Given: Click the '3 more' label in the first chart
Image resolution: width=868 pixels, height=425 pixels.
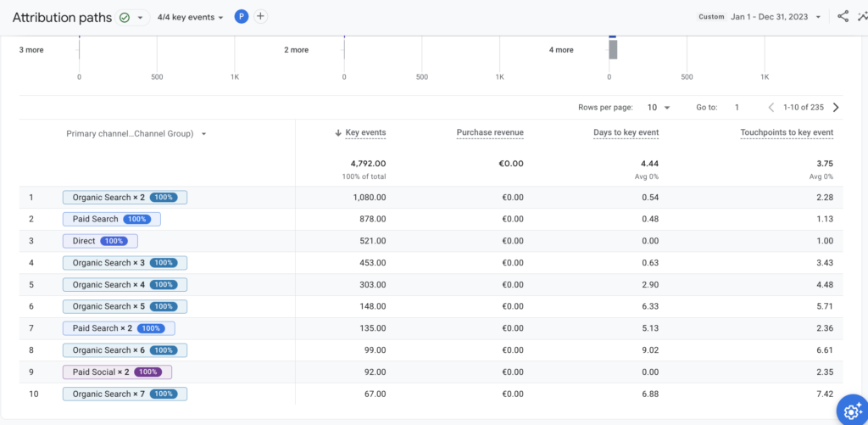Looking at the screenshot, I should point(31,50).
